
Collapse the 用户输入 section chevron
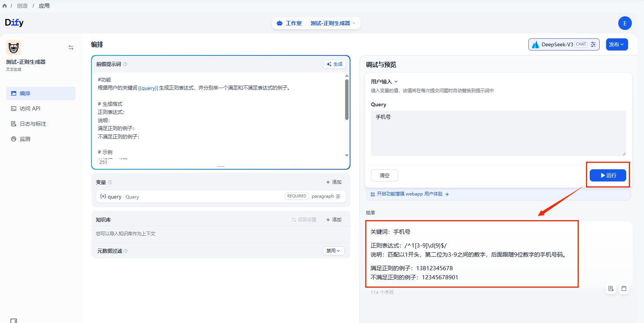(396, 82)
